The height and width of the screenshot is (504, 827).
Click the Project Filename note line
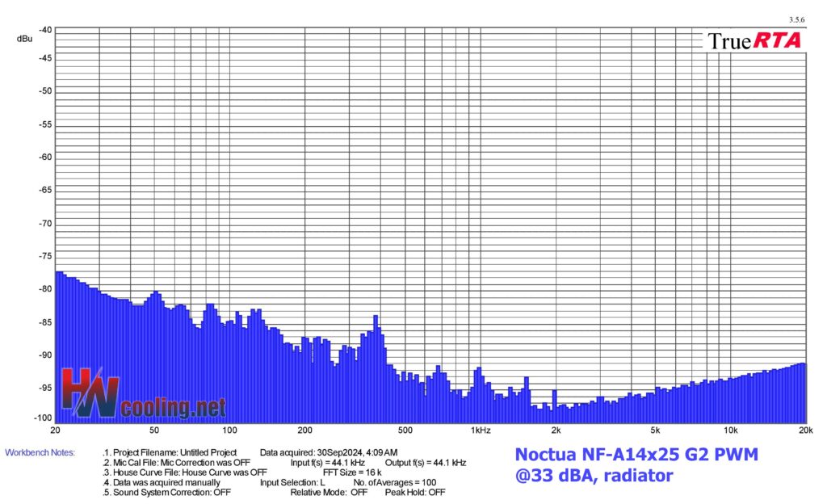click(x=170, y=452)
